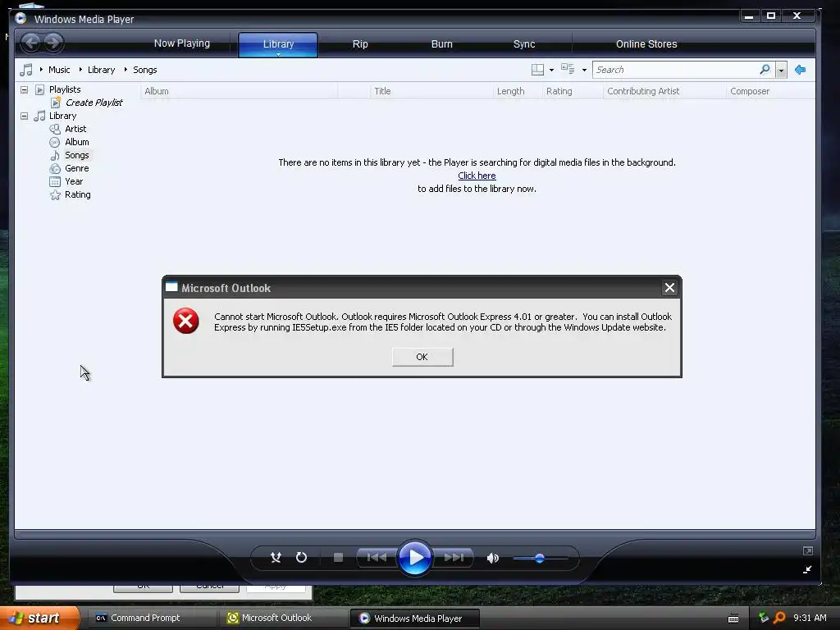Switch to compact mode icon
This screenshot has height=630, width=840.
point(807,569)
